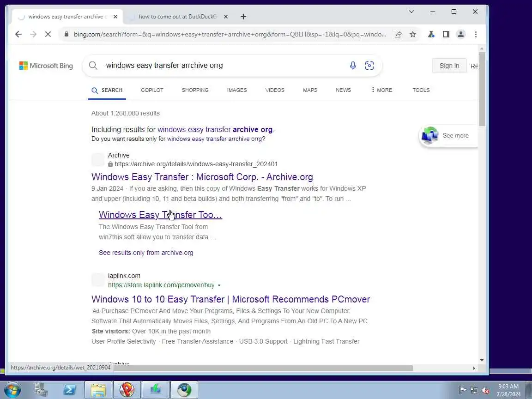This screenshot has width=532, height=399.
Task: Click the scroll-right arrow of horizontal scrollbar
Action: tap(474, 368)
